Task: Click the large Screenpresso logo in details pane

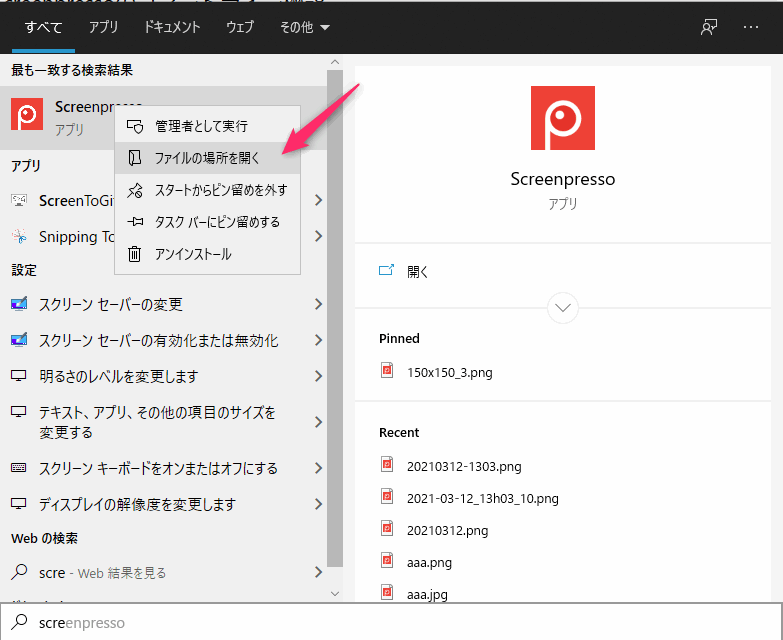Action: (563, 118)
